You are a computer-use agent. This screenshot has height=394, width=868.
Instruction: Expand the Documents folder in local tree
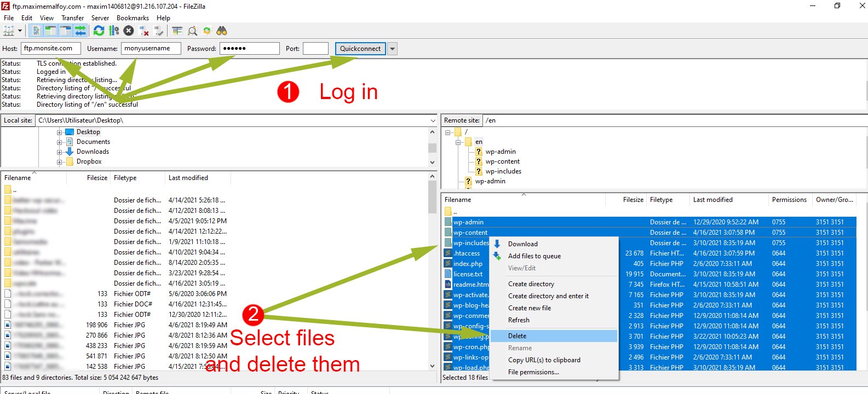tap(59, 142)
